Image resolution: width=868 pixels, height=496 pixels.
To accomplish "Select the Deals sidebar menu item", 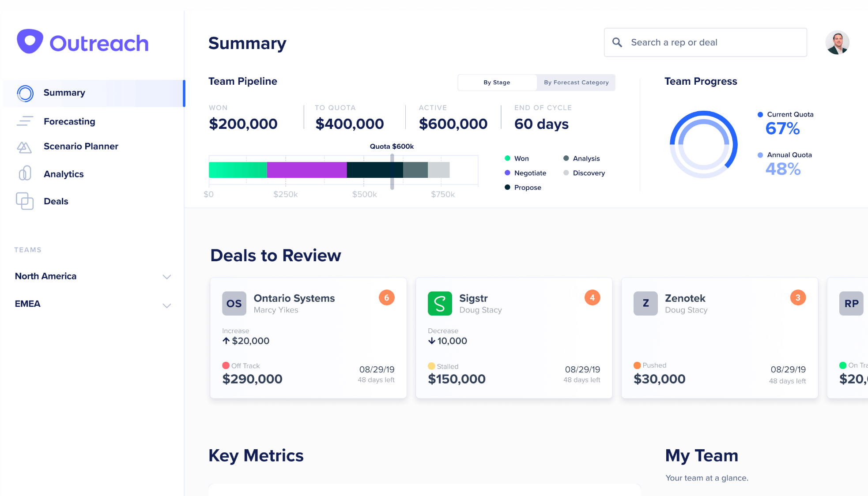I will click(x=56, y=201).
